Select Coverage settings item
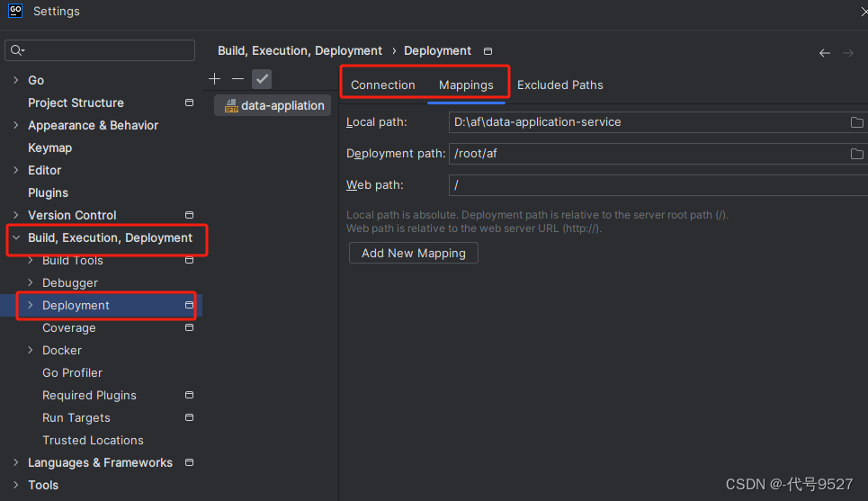 click(x=69, y=327)
